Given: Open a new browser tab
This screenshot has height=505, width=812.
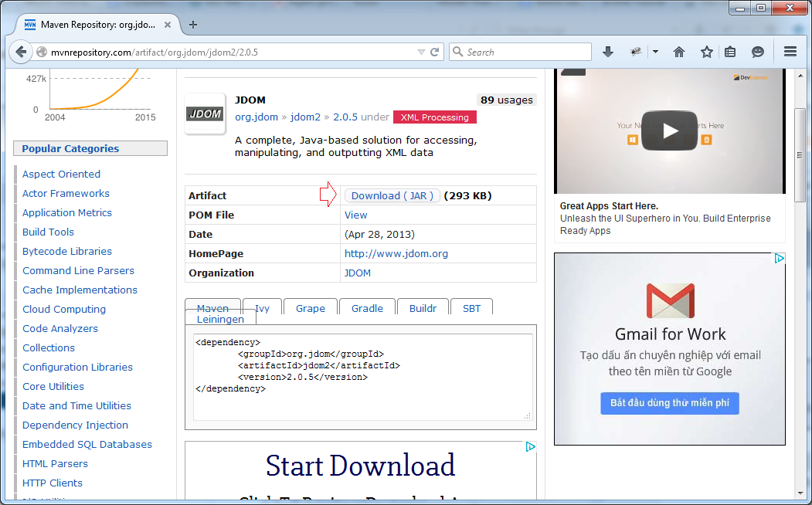Looking at the screenshot, I should 192,24.
